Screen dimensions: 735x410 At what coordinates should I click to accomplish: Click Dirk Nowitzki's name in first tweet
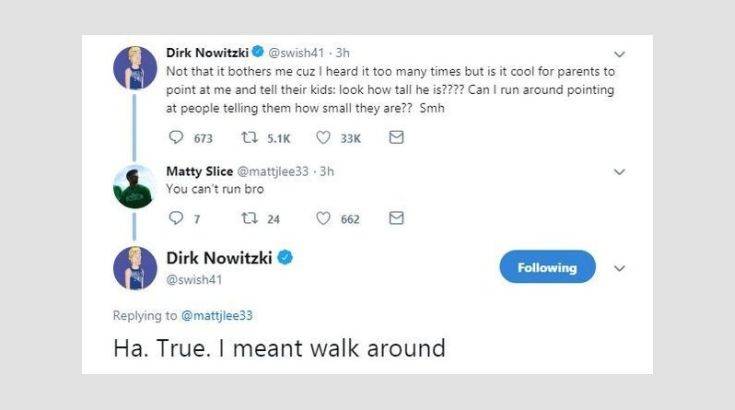pyautogui.click(x=205, y=52)
